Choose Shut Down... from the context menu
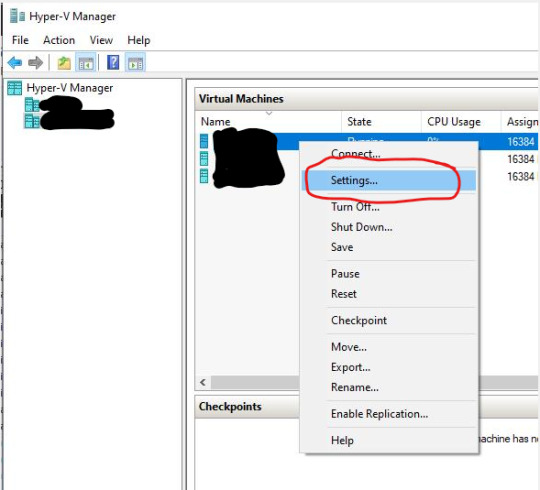 [x=389, y=227]
